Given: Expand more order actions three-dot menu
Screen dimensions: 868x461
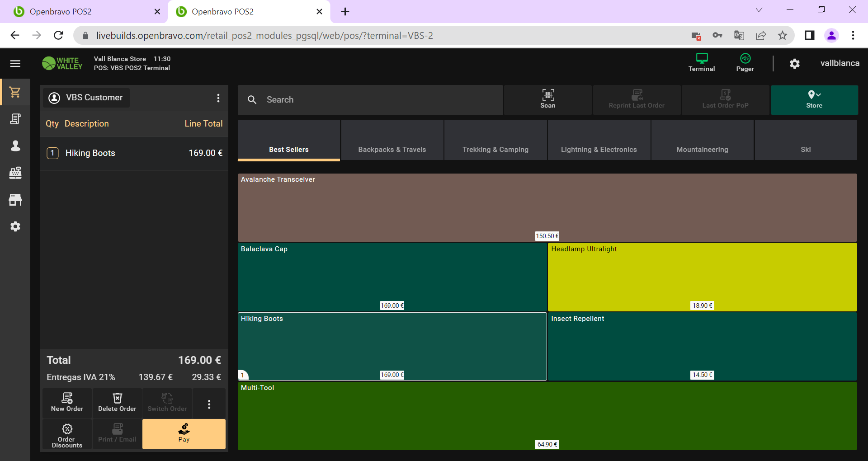Looking at the screenshot, I should [x=209, y=404].
